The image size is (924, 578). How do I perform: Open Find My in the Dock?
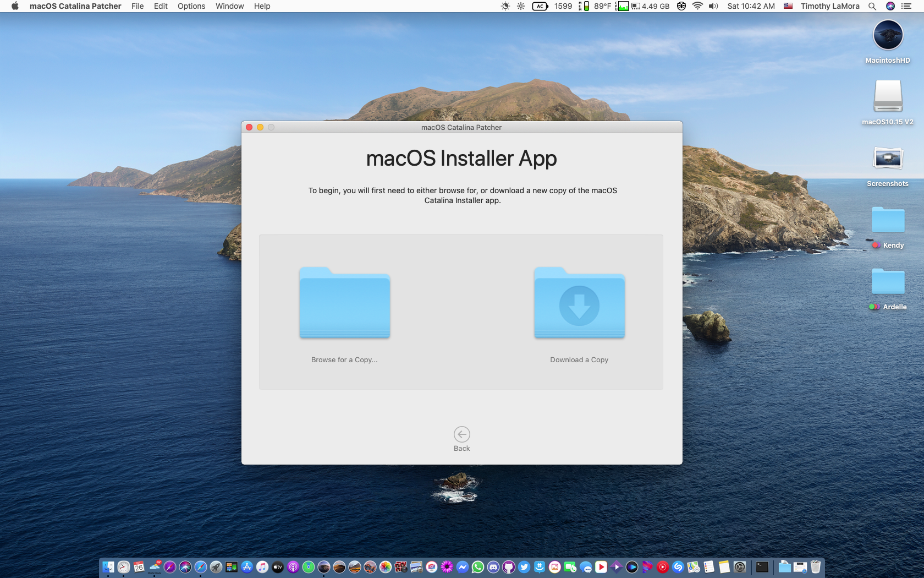[x=309, y=566]
